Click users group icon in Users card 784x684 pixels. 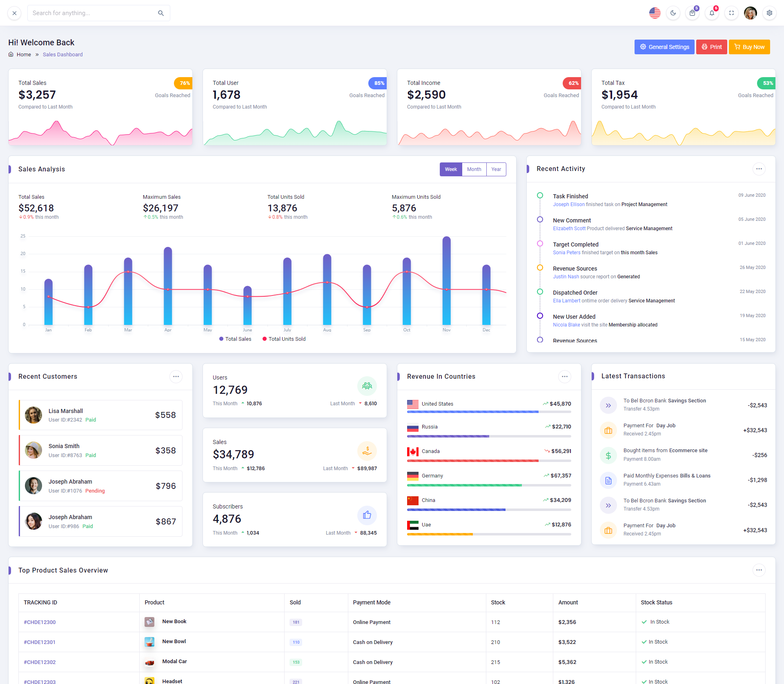click(367, 386)
